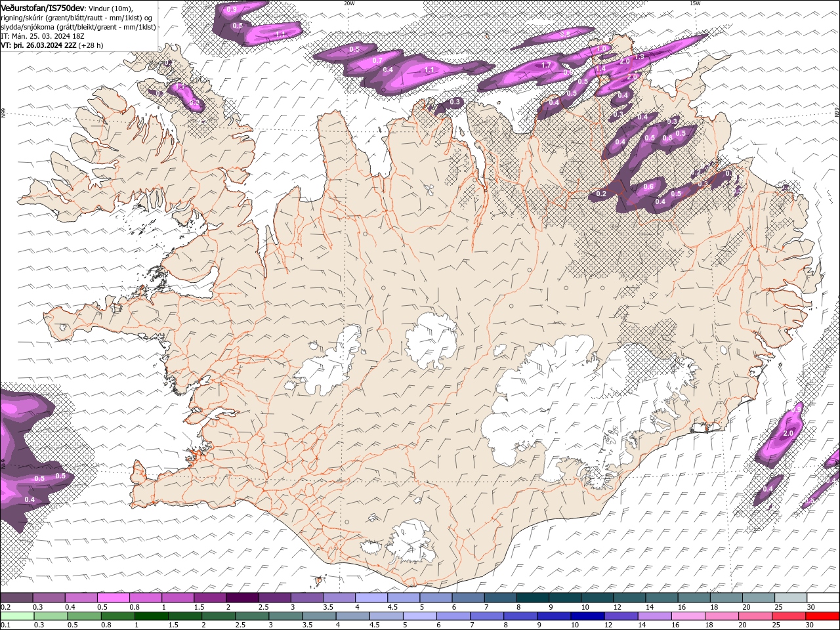The height and width of the screenshot is (630, 840).
Task: Select the dark purple 2 swatch in snow legend
Action: (x=241, y=598)
